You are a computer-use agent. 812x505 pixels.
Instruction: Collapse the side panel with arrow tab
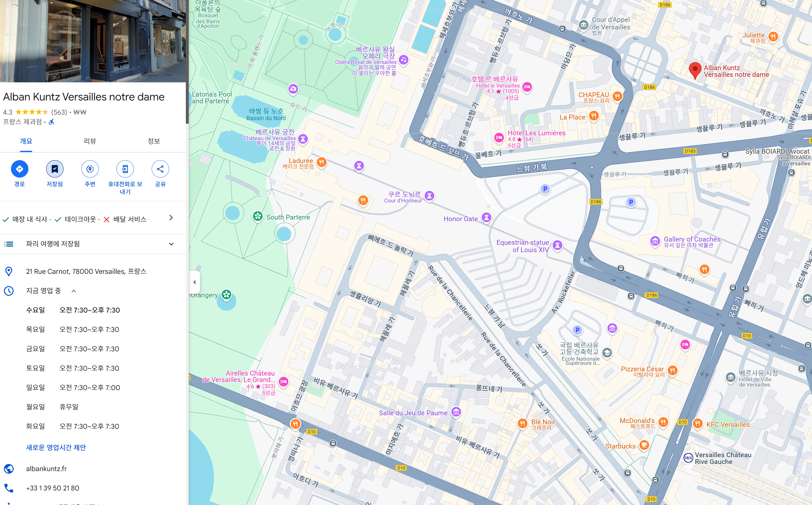point(195,282)
